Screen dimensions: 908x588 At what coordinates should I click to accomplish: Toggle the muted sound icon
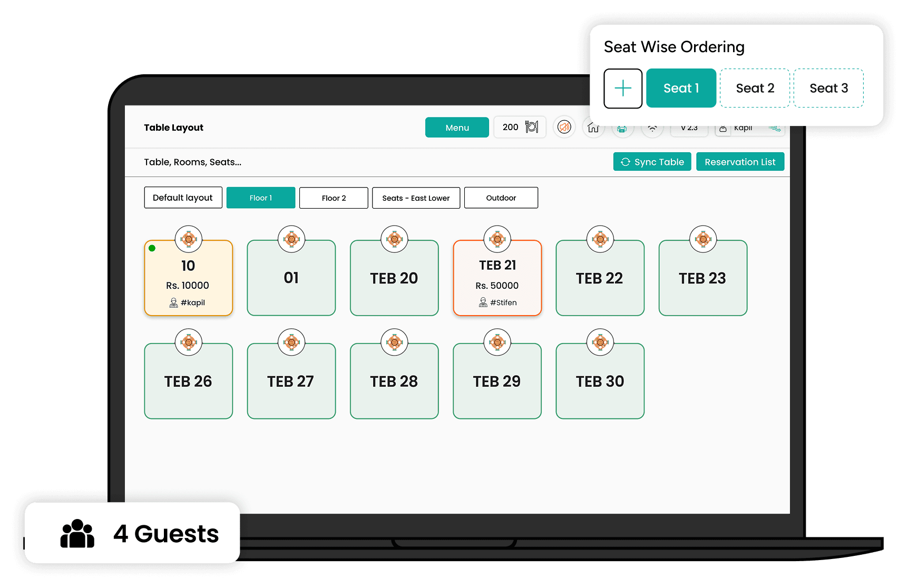(x=564, y=127)
